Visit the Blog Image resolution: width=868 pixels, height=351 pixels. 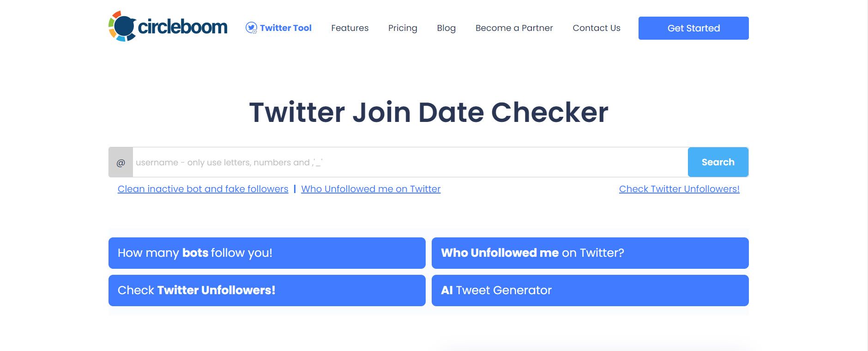[446, 28]
